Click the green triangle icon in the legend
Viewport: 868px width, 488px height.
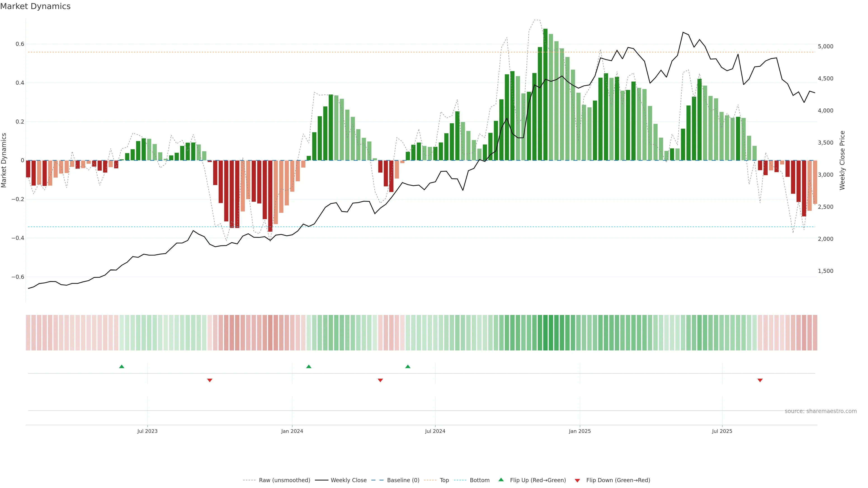[x=501, y=480]
